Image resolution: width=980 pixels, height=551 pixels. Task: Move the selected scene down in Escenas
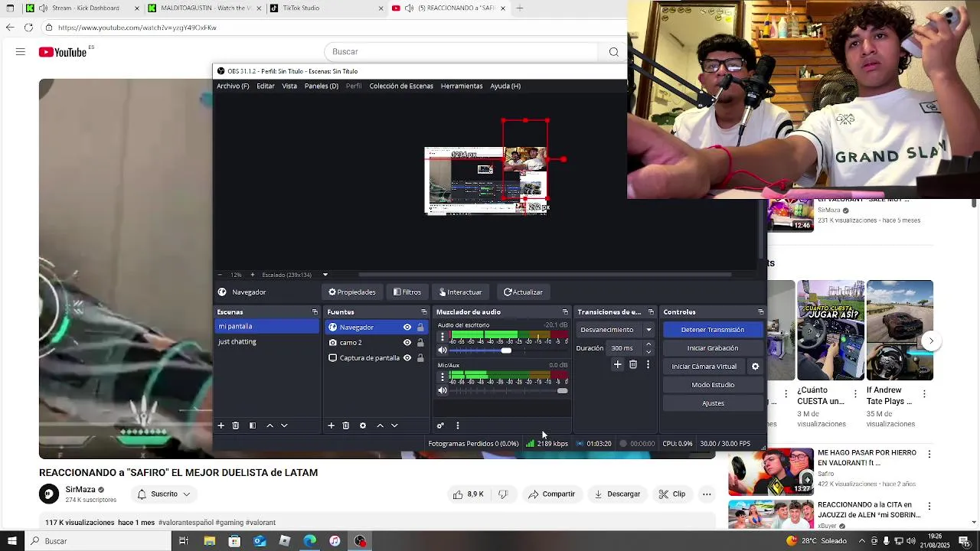(284, 425)
